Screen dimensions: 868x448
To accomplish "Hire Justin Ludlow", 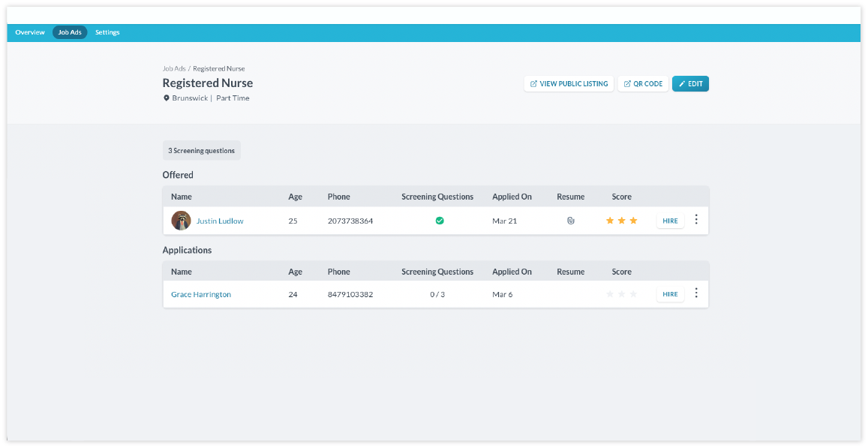I will (670, 221).
